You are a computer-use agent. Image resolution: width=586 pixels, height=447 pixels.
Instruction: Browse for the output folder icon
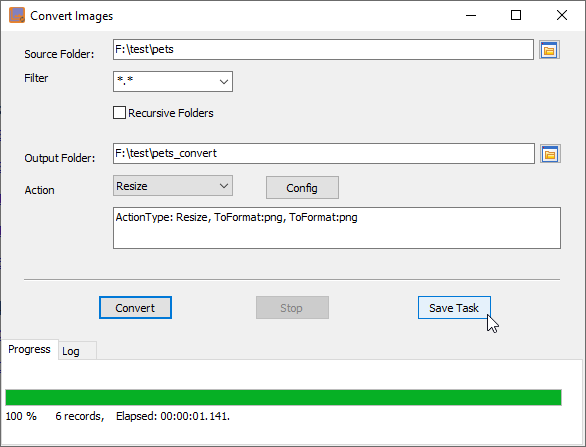pyautogui.click(x=550, y=154)
